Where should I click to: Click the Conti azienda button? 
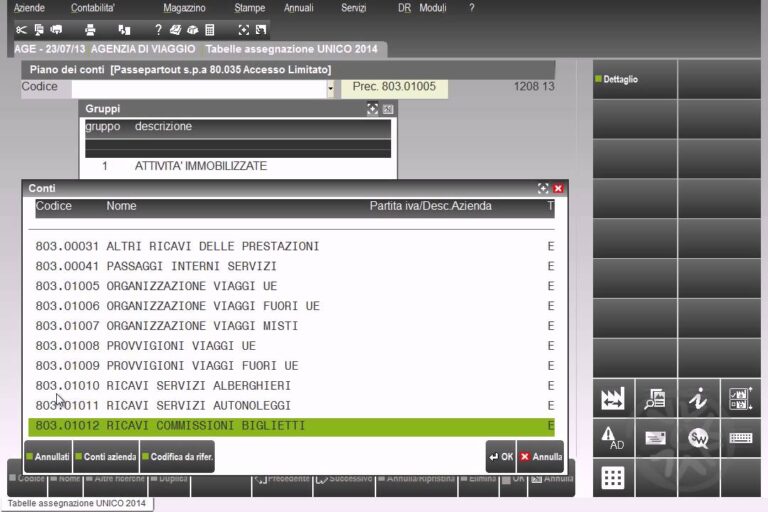106,457
